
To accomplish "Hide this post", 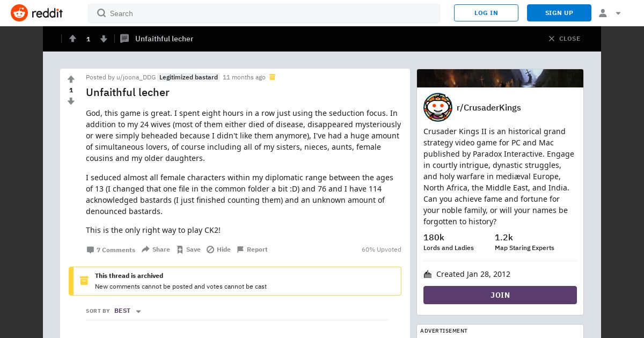I will click(218, 249).
